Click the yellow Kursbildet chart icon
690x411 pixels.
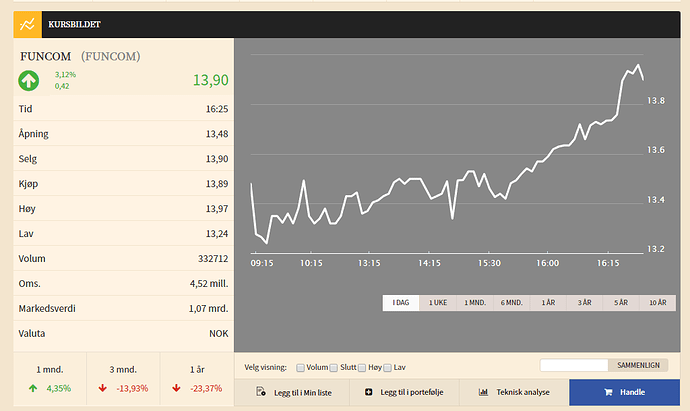coord(27,25)
